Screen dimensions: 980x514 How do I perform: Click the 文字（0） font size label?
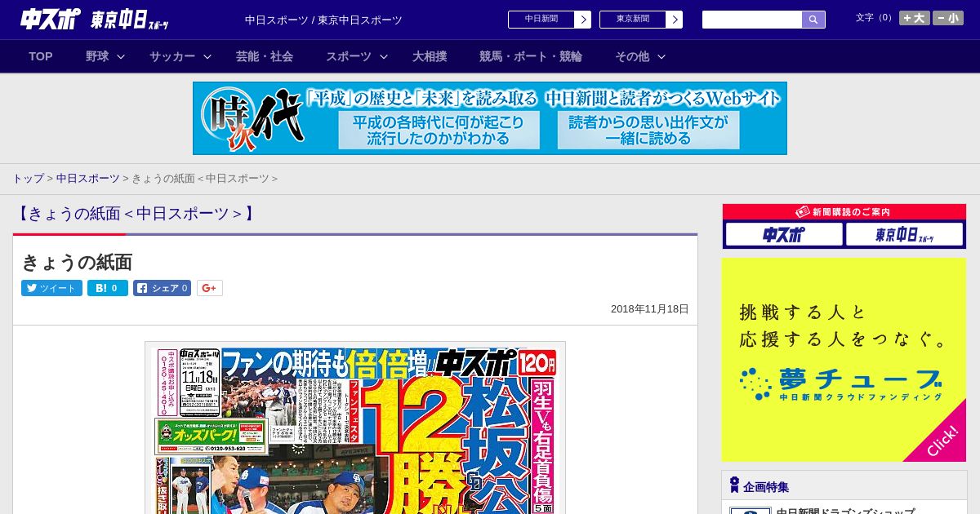coord(875,18)
